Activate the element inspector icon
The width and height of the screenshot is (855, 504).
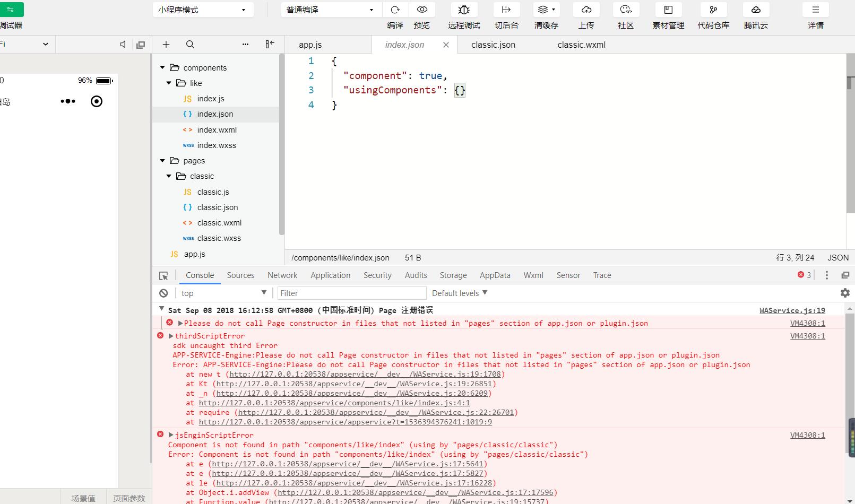[x=163, y=276]
